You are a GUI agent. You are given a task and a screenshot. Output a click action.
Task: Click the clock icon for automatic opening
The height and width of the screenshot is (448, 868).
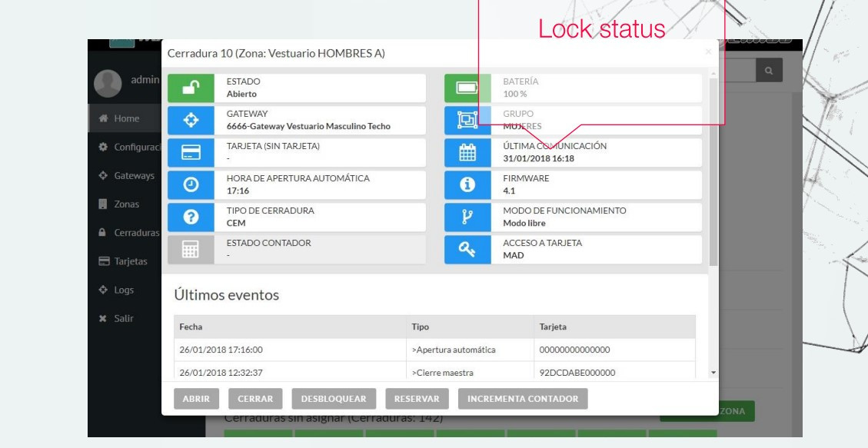pyautogui.click(x=191, y=185)
